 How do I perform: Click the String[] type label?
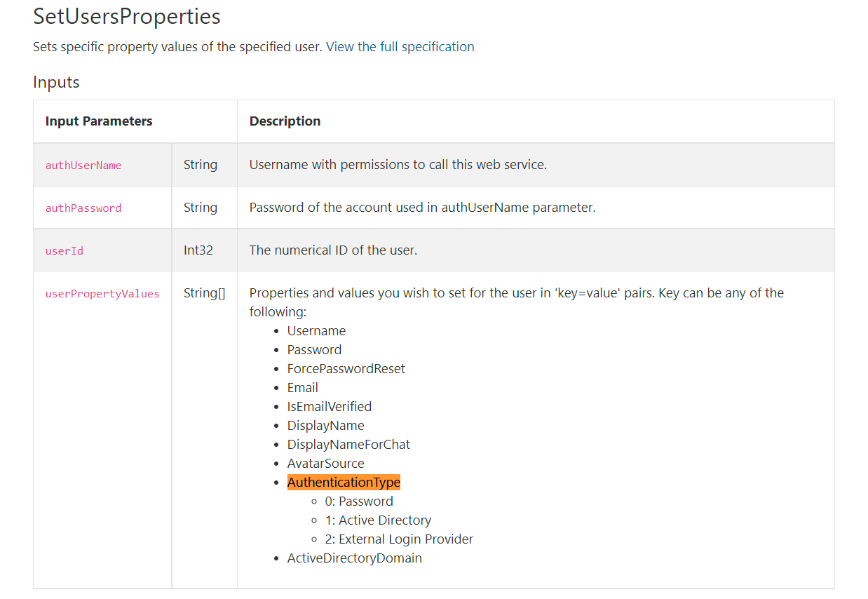click(x=205, y=293)
